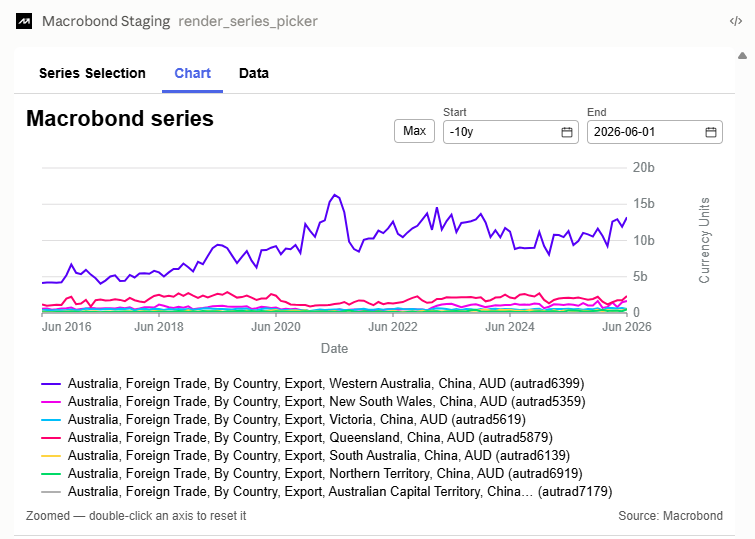Toggle Australian Capital Territory series autrad7179 in legend
The image size is (755, 539).
pos(327,492)
